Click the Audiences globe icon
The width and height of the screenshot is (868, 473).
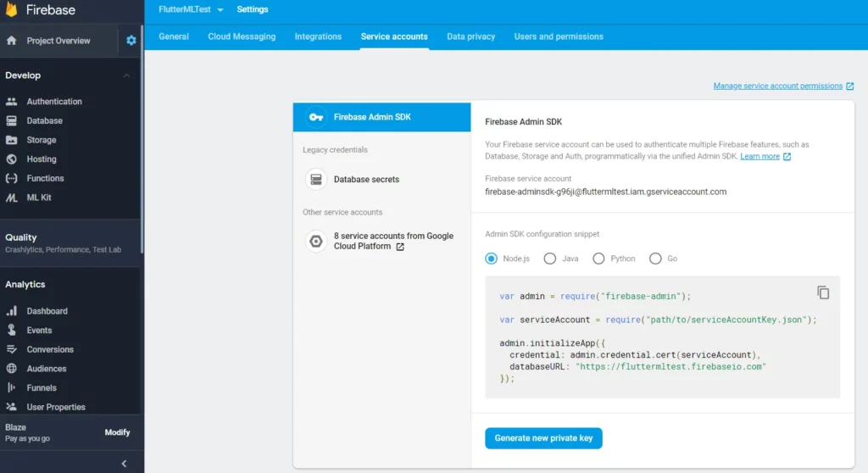pyautogui.click(x=12, y=369)
